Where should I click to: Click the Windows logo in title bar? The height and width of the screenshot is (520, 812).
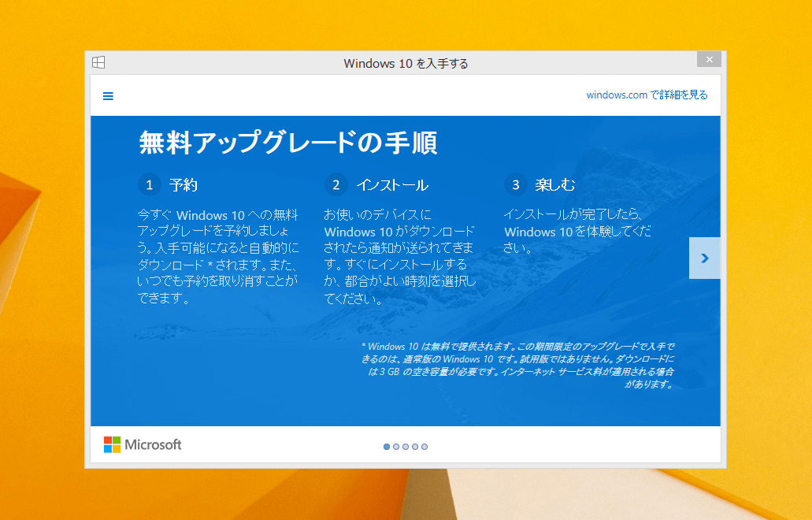point(98,63)
